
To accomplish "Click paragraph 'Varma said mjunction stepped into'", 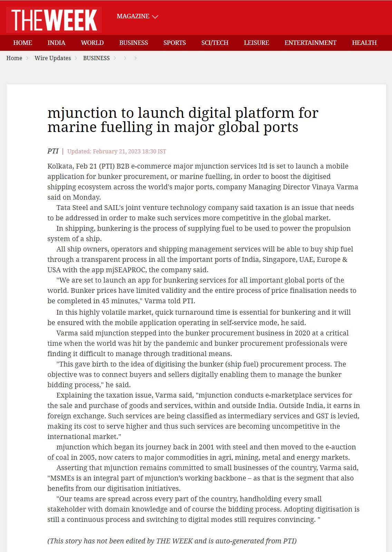I will pyautogui.click(x=198, y=343).
